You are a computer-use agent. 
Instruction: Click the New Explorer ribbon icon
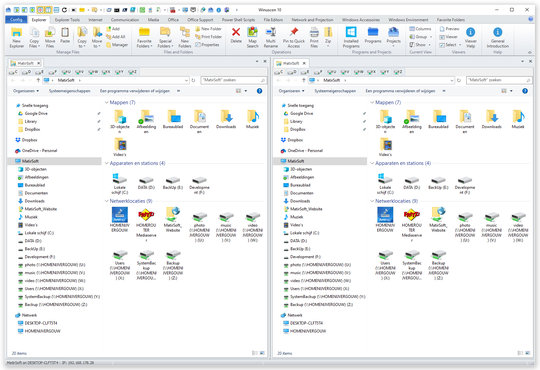coord(16,37)
